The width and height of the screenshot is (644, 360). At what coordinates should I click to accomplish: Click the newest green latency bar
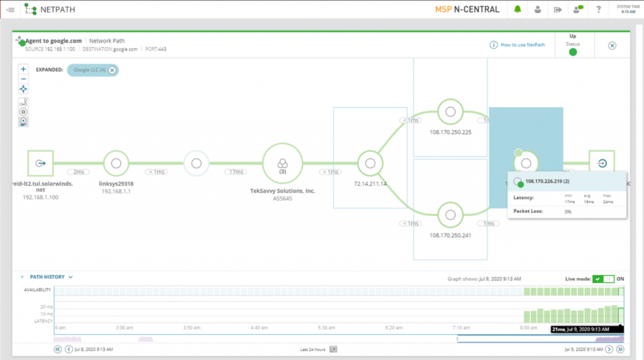pos(621,315)
